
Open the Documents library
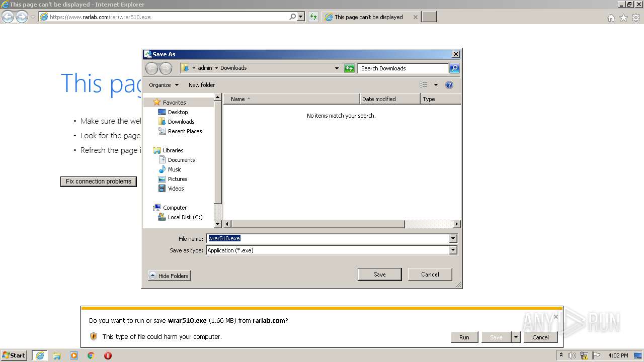tap(181, 160)
